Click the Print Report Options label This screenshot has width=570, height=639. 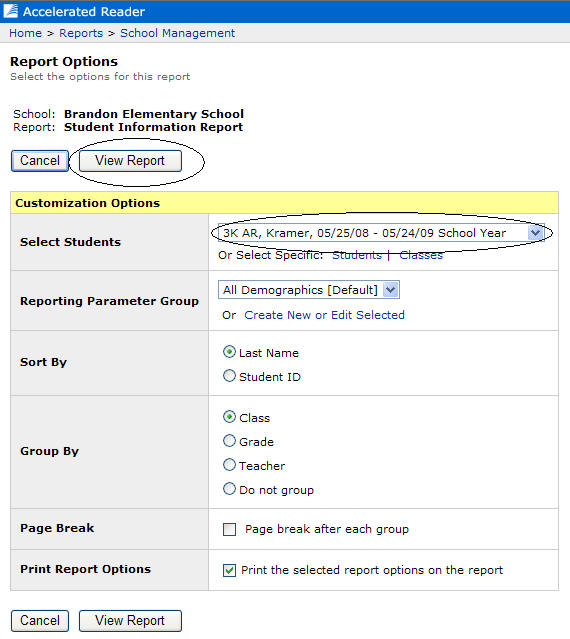coord(86,569)
